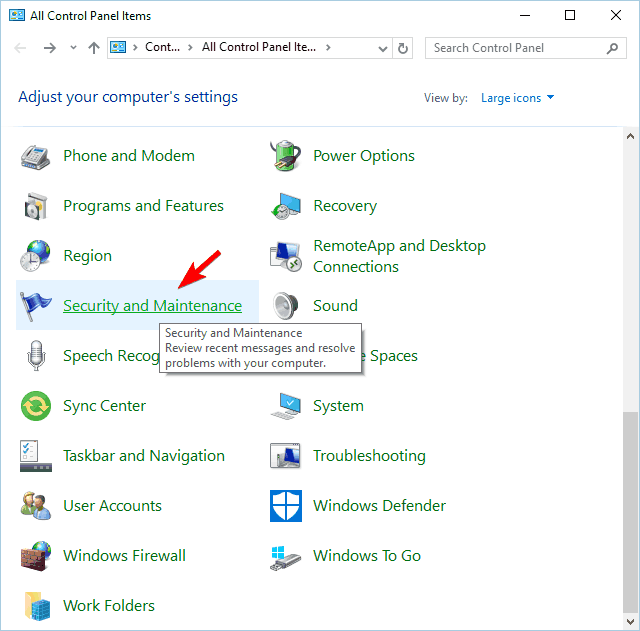640x631 pixels.
Task: Open the Region settings link
Action: coord(87,256)
